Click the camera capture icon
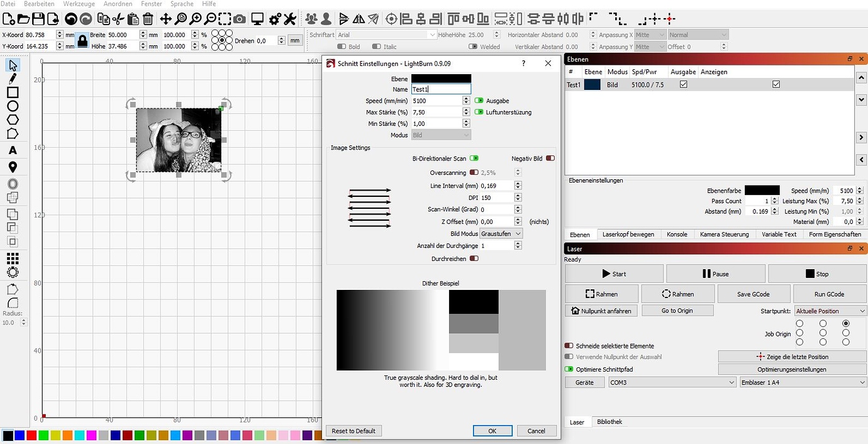Screen dimensions: 868x444 (240, 18)
